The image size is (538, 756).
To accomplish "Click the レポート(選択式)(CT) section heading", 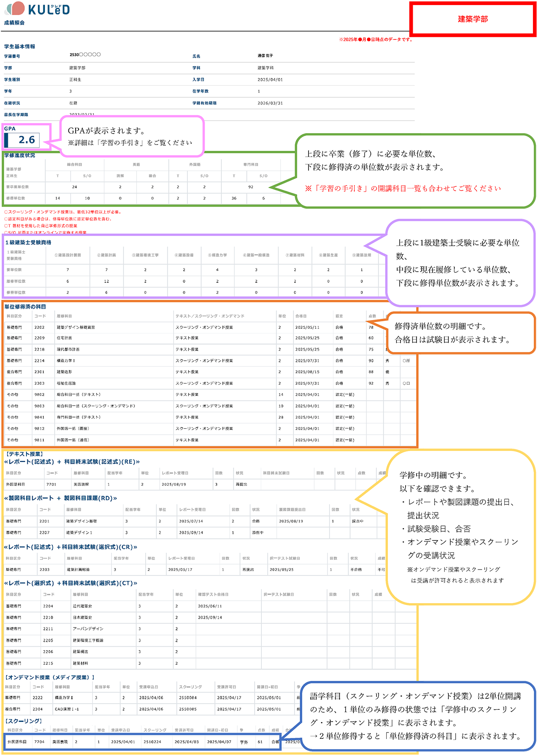I will [x=71, y=583].
